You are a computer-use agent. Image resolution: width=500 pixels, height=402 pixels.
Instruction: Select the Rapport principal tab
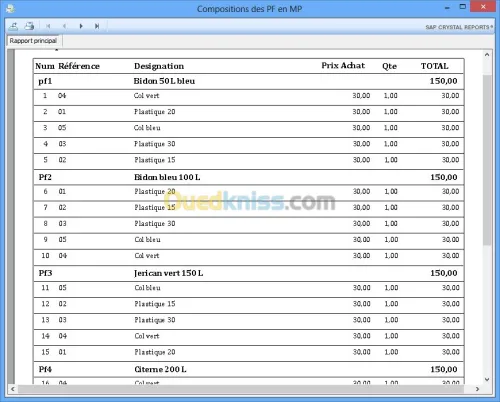(33, 41)
